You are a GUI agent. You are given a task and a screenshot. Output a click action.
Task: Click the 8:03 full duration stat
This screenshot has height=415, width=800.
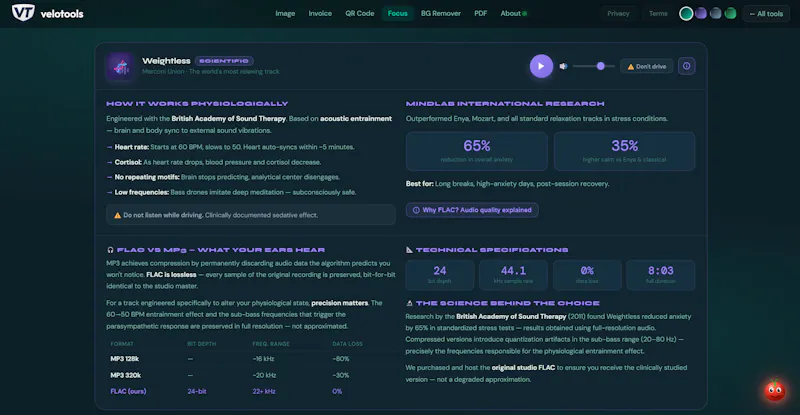[x=660, y=275]
